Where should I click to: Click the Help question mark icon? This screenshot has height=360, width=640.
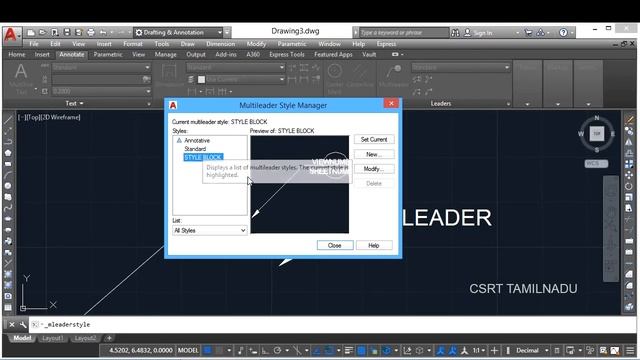563,33
